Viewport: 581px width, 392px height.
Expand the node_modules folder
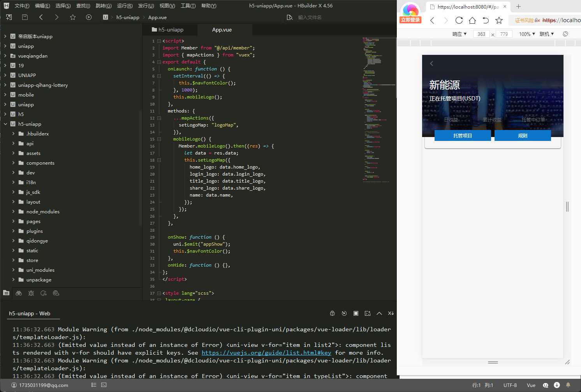[x=13, y=212]
